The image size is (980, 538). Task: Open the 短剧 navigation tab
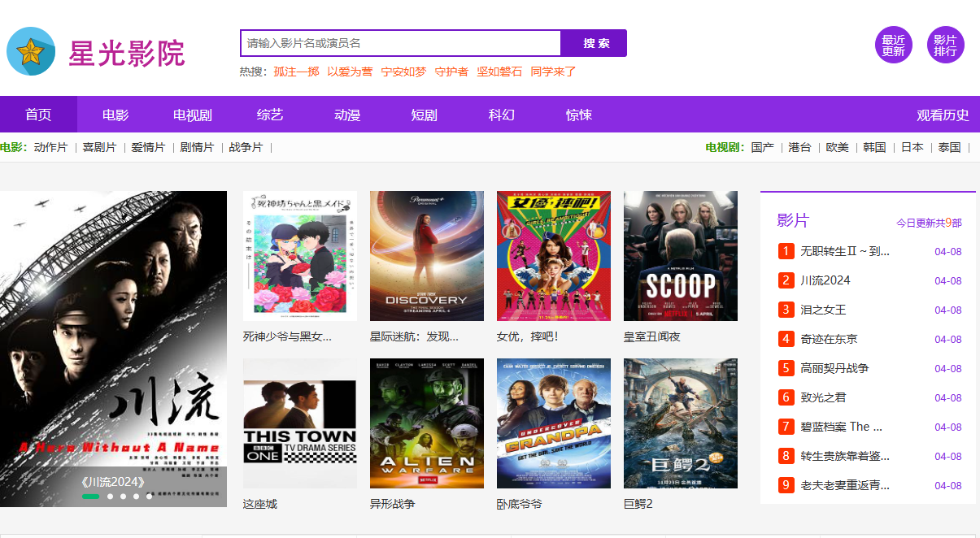pyautogui.click(x=425, y=115)
